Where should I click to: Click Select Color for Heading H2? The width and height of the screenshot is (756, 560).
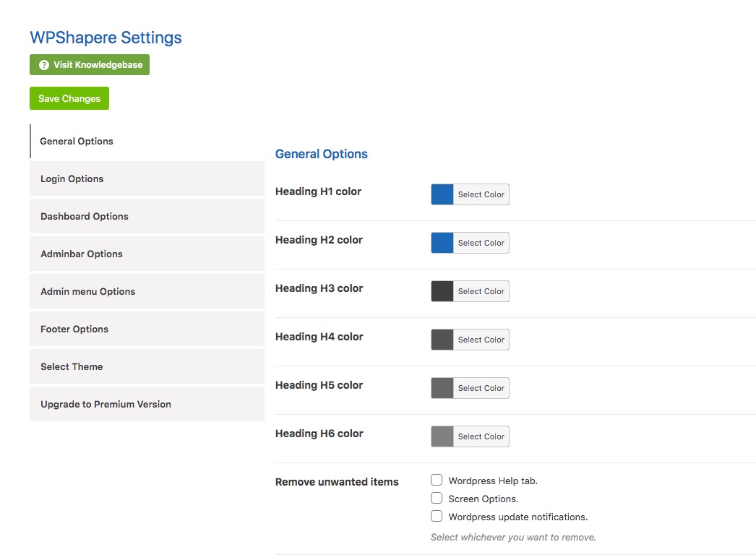click(481, 243)
